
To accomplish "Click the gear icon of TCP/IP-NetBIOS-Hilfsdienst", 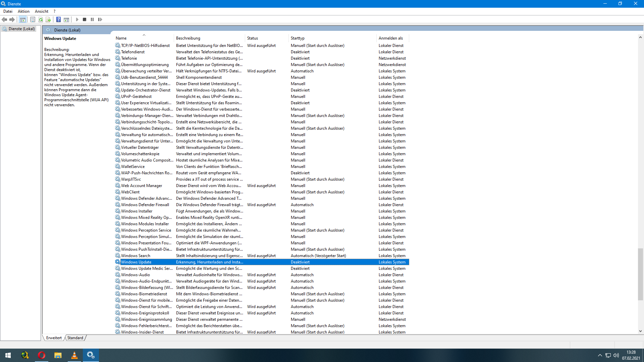I will tap(117, 45).
